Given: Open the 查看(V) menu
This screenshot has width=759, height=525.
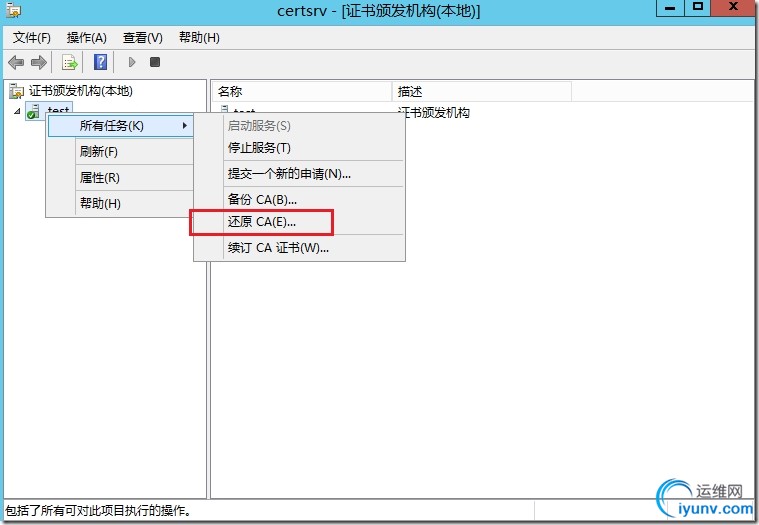Looking at the screenshot, I should tap(143, 38).
